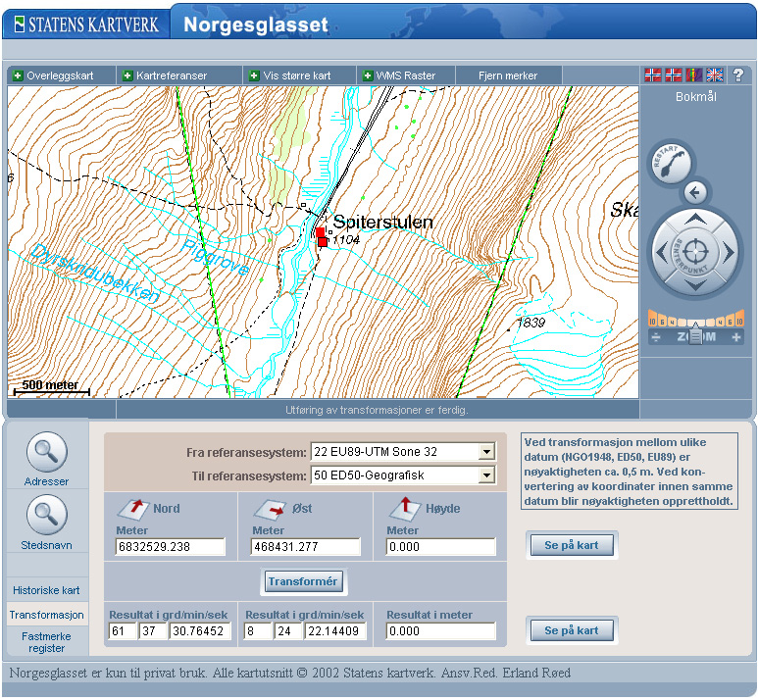Open the Fastmerke register tab
Viewport: 758px width, 700px height.
point(47,642)
